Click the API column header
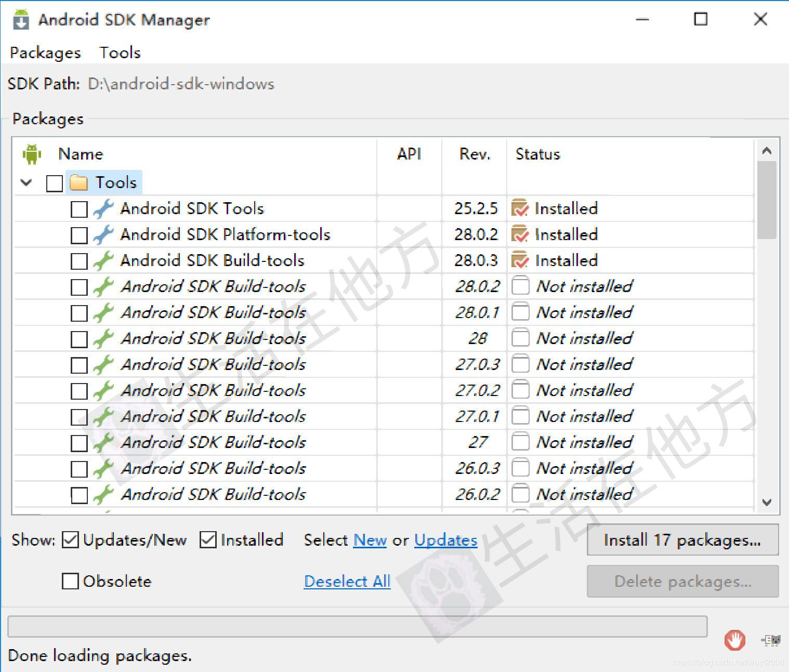Viewport: 789px width, 672px height. [409, 154]
